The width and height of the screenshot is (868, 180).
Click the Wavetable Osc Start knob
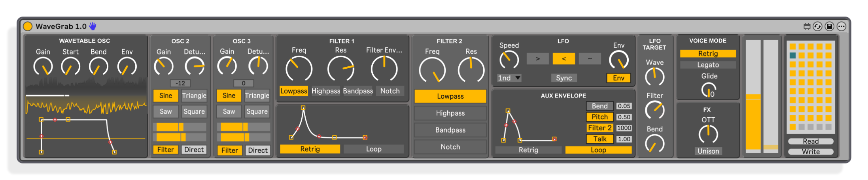(x=70, y=66)
